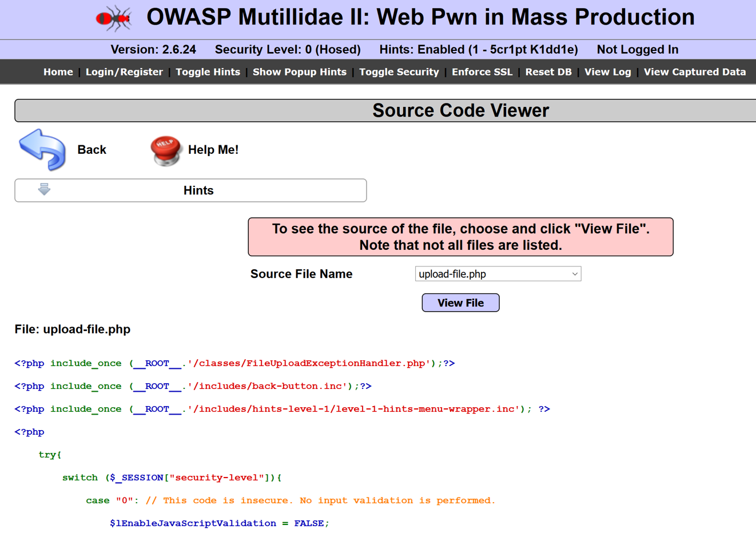Click the pink 'View File' instruction notice

pos(460,237)
